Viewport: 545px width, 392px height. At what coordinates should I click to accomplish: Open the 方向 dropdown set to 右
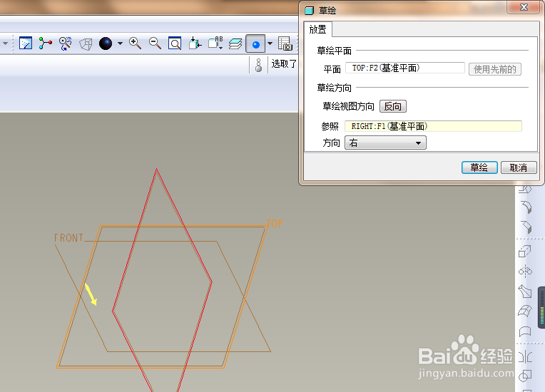[385, 143]
